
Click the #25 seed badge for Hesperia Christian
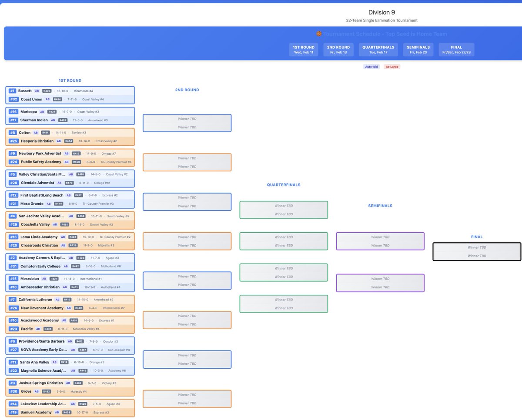13,141
